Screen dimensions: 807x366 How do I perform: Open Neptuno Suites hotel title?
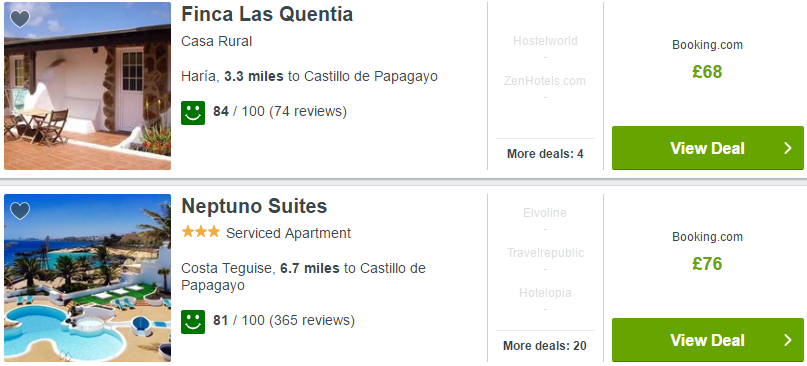pos(254,206)
